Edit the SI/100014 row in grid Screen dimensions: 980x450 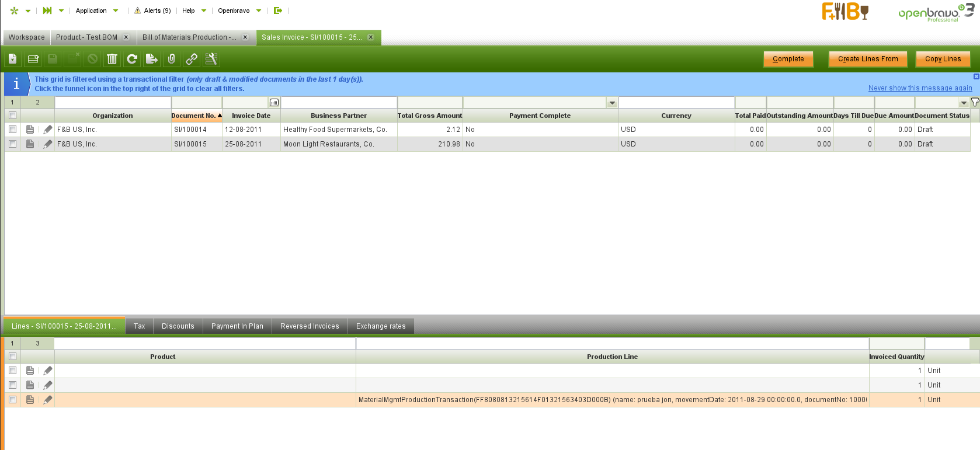[48, 130]
